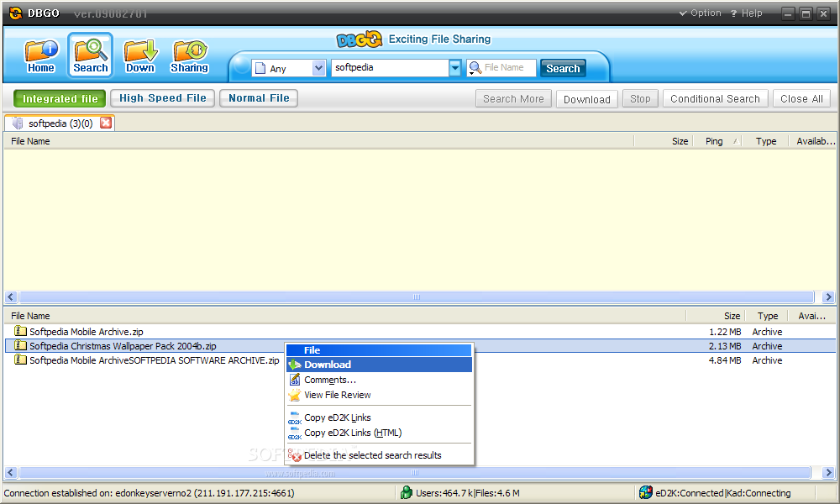
Task: Open the Home section icon
Action: click(40, 55)
